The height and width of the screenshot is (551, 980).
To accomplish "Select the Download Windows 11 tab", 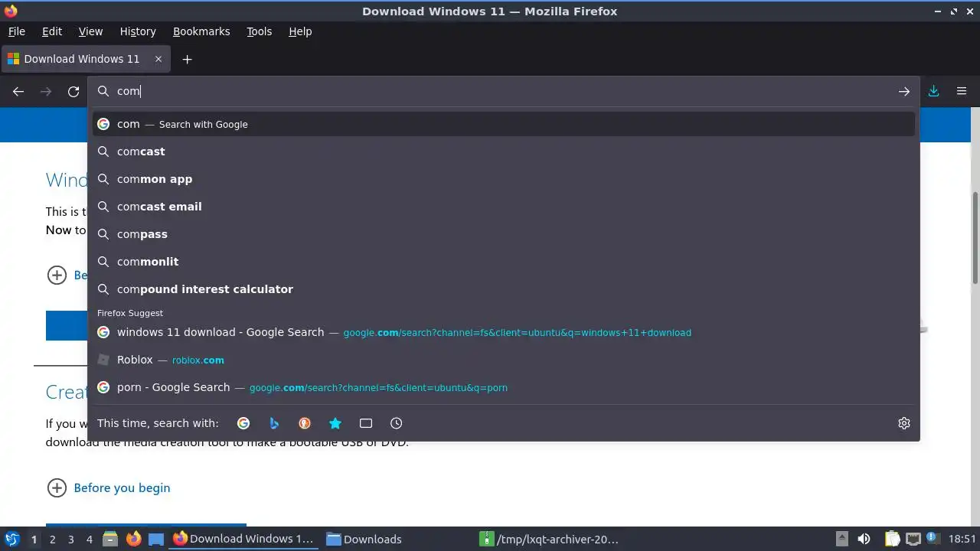I will (x=85, y=59).
